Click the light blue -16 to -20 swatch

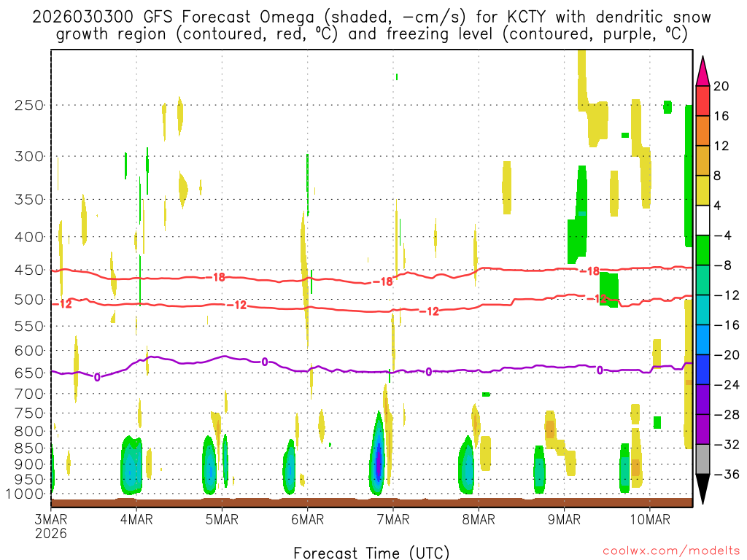(x=703, y=340)
